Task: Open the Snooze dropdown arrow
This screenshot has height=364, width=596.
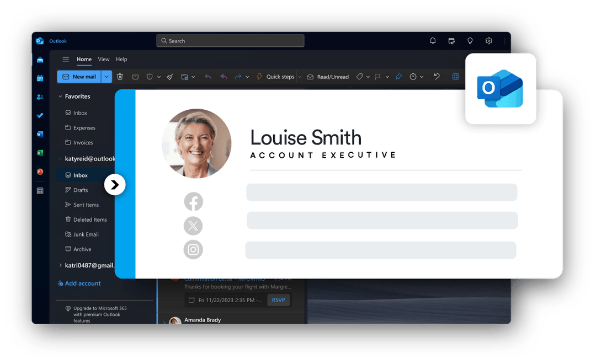Action: (x=423, y=77)
